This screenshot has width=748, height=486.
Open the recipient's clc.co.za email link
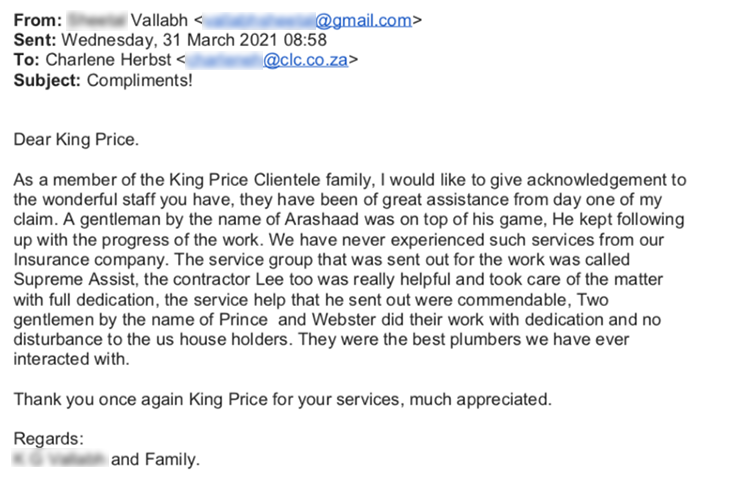(x=267, y=60)
